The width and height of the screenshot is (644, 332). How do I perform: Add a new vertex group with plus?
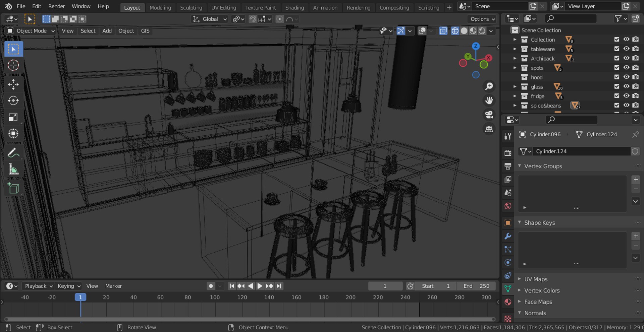tap(636, 180)
